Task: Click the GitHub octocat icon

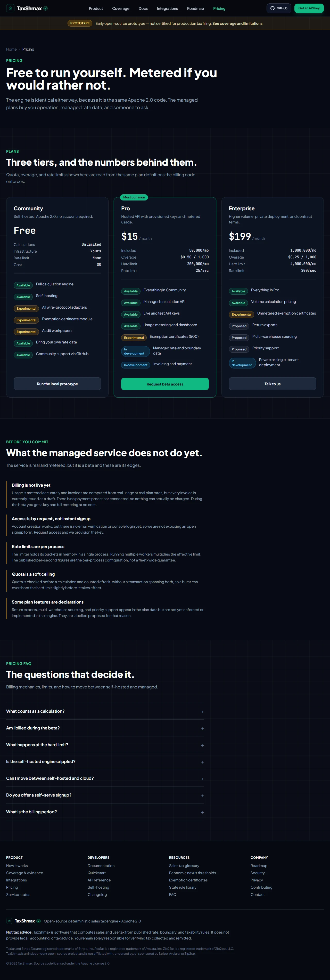Action: pyautogui.click(x=272, y=8)
